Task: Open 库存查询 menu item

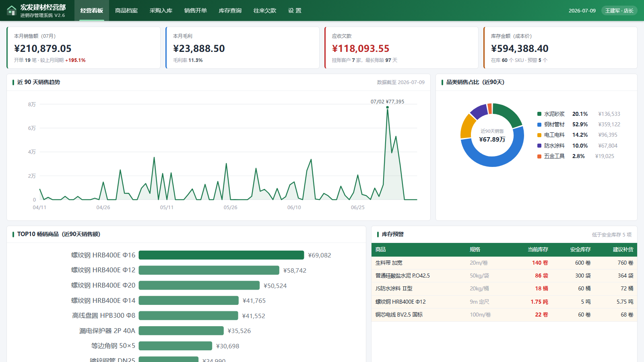Action: (x=230, y=10)
